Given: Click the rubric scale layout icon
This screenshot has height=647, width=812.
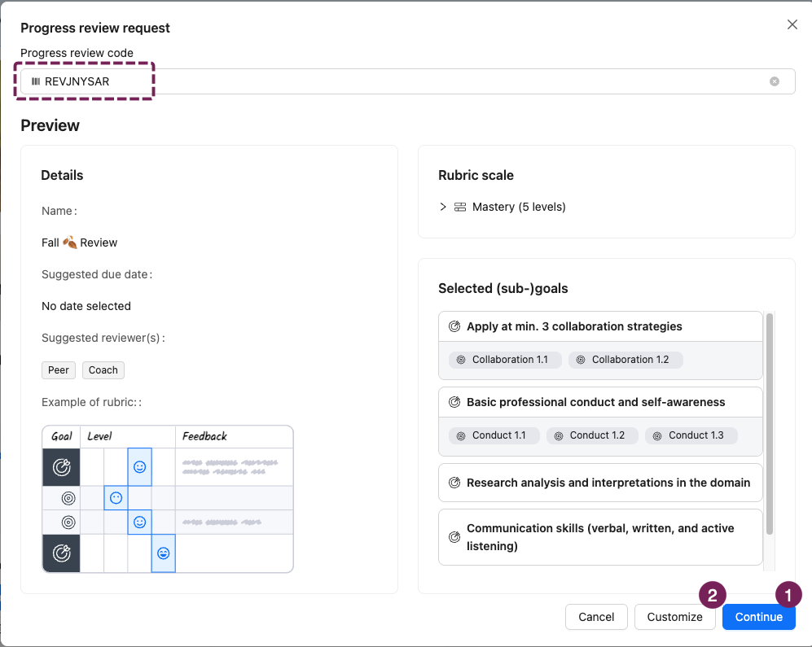Looking at the screenshot, I should tap(460, 207).
